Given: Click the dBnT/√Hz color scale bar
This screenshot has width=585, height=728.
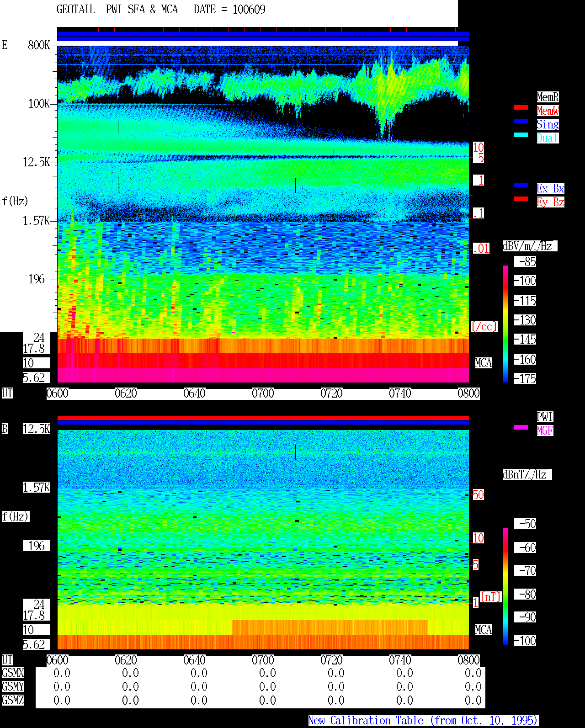Looking at the screenshot, I should click(x=505, y=586).
